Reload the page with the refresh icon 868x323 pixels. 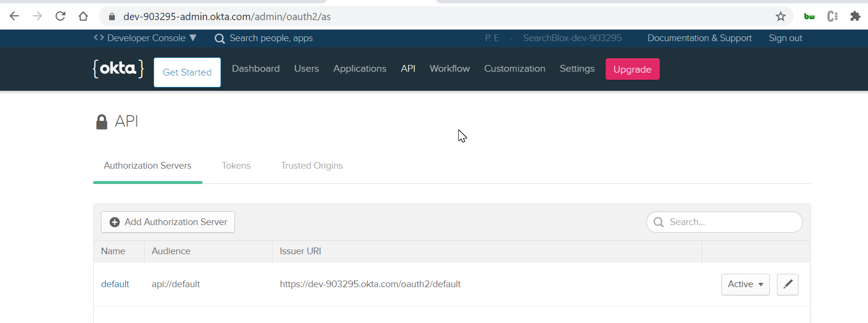click(x=60, y=16)
